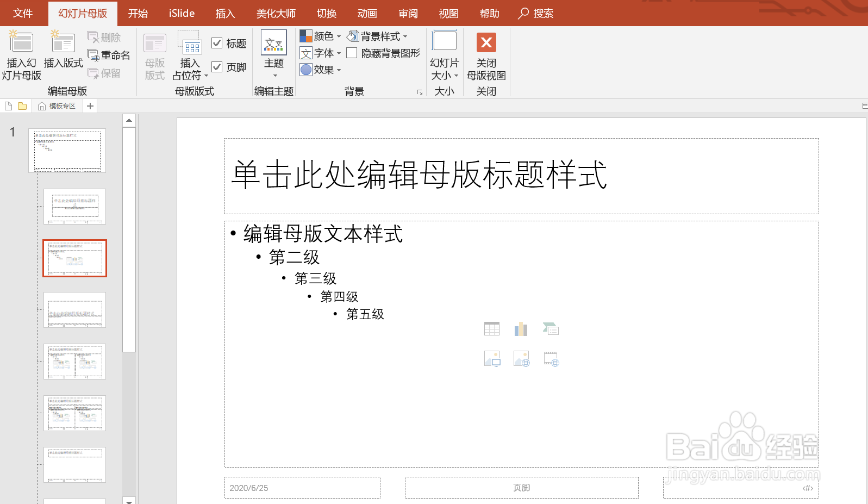Select comparison layout thumbnail
The height and width of the screenshot is (504, 868).
click(75, 413)
